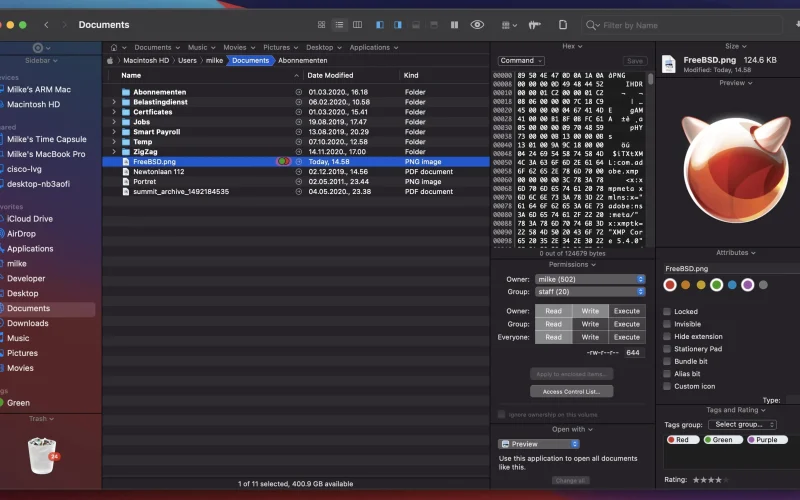Open the Music favorites menu
Screen dimensions: 800x500
201,47
